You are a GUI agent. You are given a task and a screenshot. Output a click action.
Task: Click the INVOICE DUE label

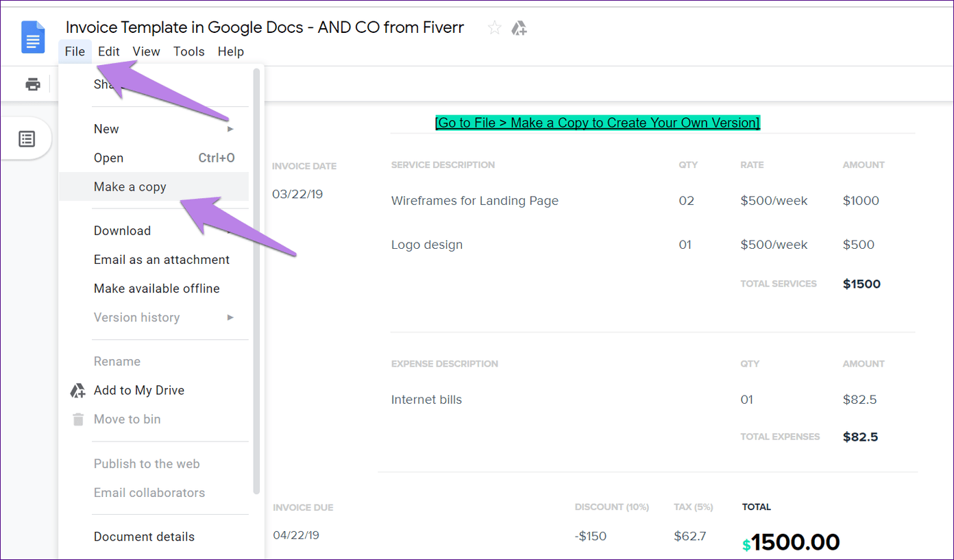tap(303, 508)
